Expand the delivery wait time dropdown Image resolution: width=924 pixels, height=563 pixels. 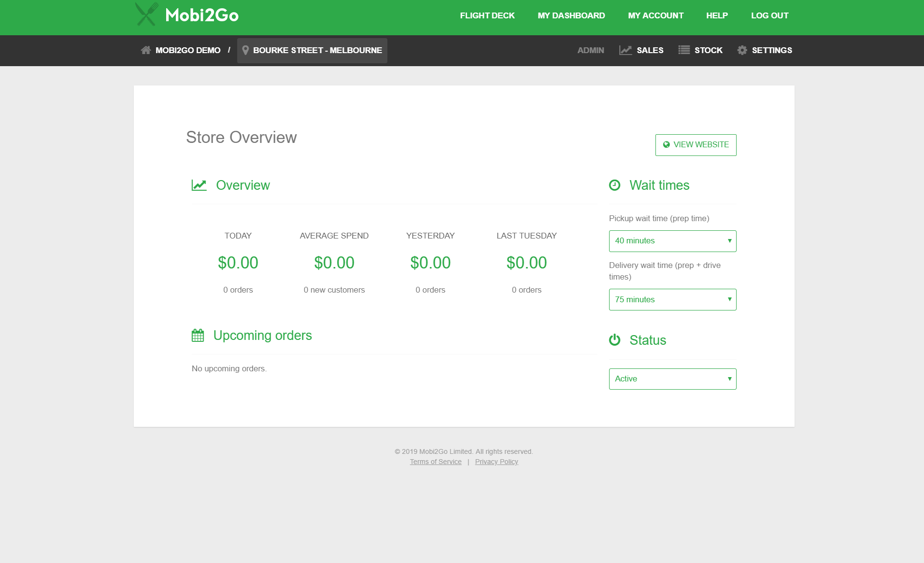click(x=672, y=300)
